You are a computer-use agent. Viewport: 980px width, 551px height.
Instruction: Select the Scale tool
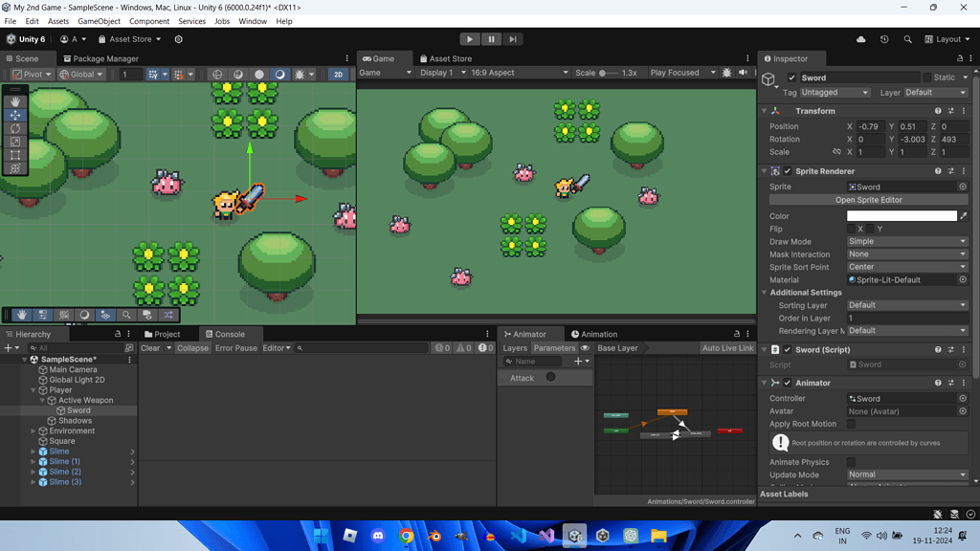[15, 142]
